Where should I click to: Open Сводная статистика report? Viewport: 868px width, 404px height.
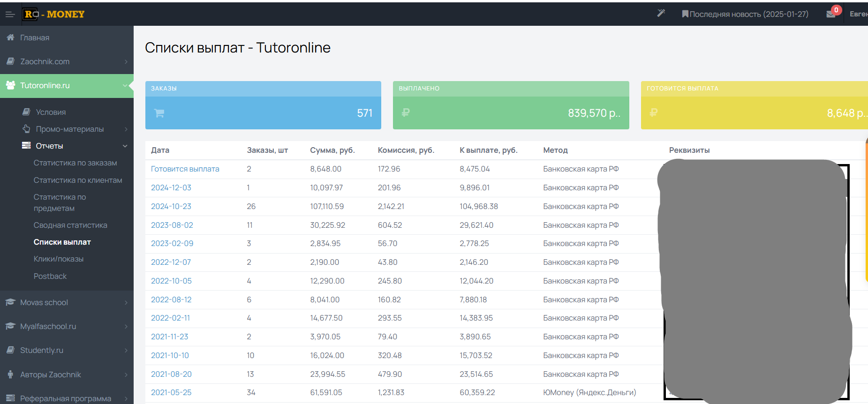tap(70, 225)
